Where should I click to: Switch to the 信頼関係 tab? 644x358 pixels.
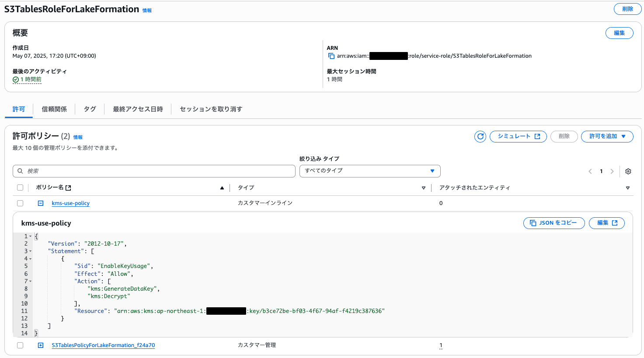(x=54, y=109)
